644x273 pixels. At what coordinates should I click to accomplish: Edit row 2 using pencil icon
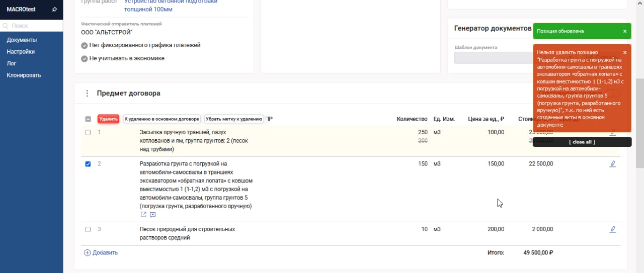point(612,164)
